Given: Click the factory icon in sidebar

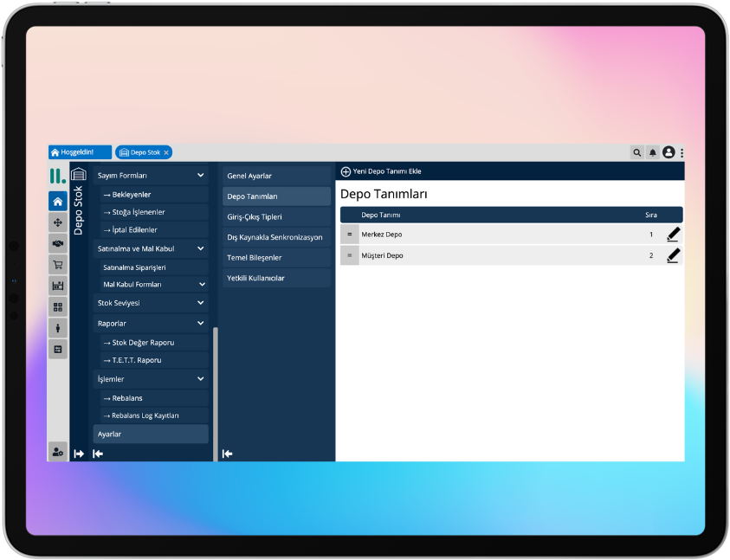Looking at the screenshot, I should click(57, 286).
